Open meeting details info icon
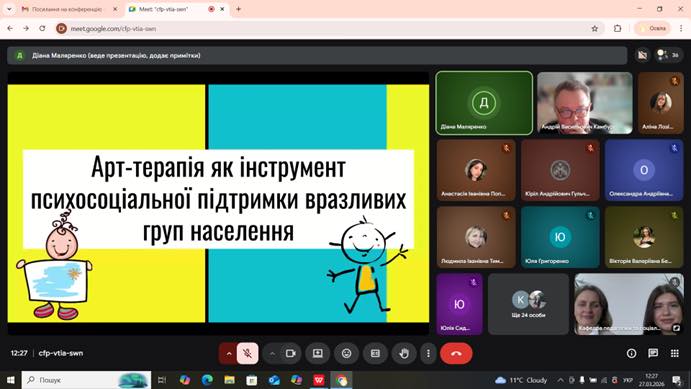The image size is (691, 389). (x=632, y=353)
